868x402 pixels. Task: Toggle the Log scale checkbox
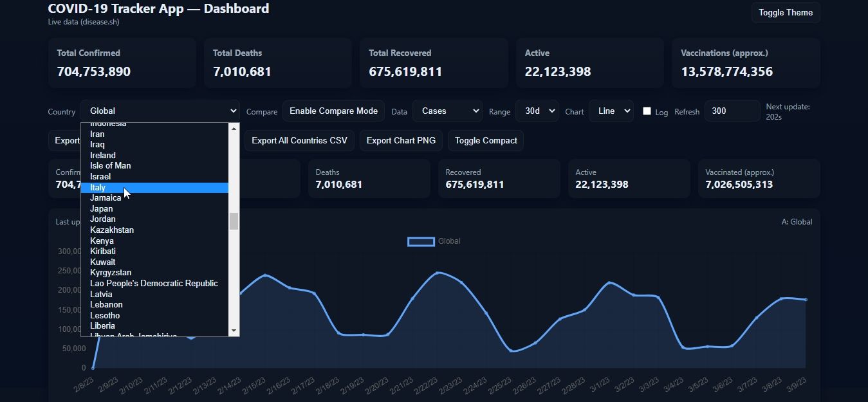click(647, 111)
